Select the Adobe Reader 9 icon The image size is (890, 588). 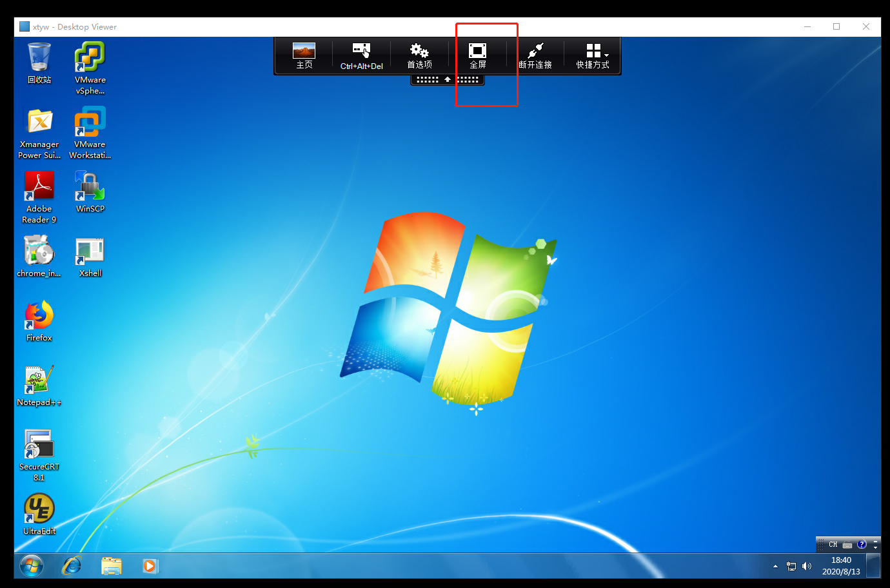click(39, 197)
